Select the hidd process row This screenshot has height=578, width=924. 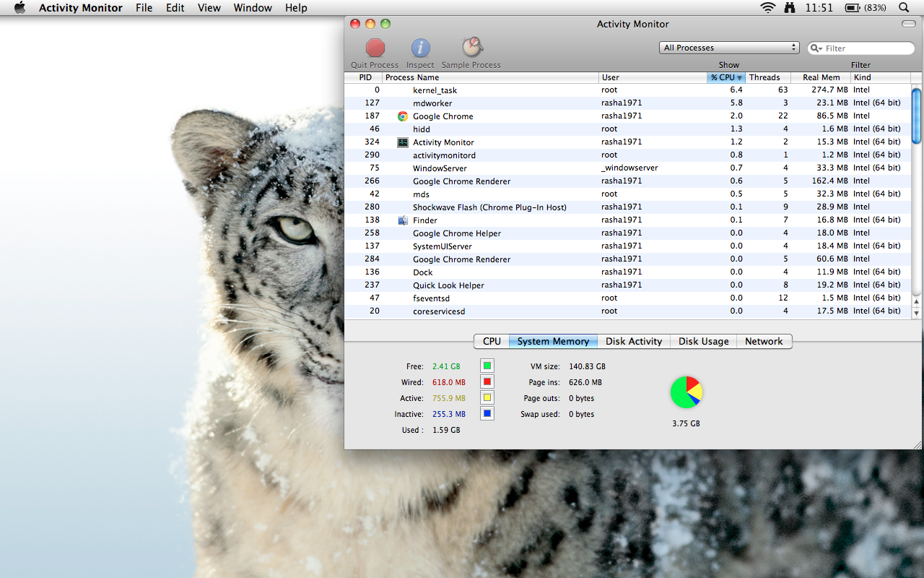(627, 129)
